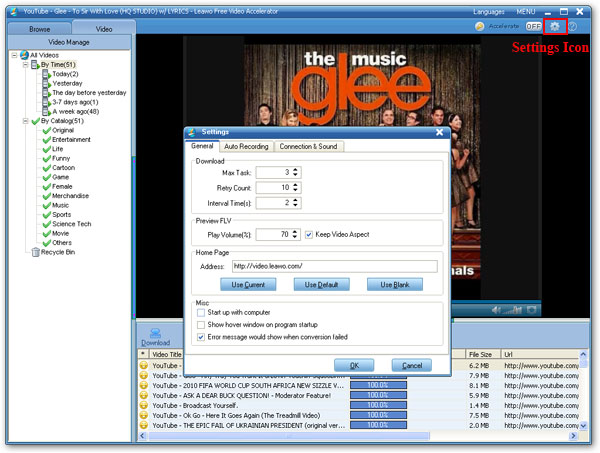
Task: Select The day before yesterday item
Action: click(x=89, y=93)
